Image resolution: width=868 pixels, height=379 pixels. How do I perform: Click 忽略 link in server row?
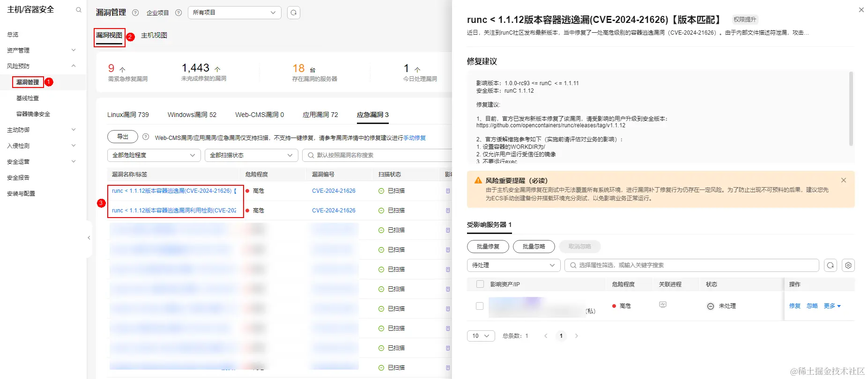[x=812, y=306]
